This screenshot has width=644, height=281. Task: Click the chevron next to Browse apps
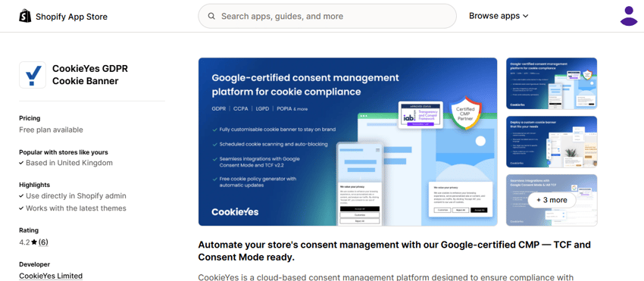525,17
